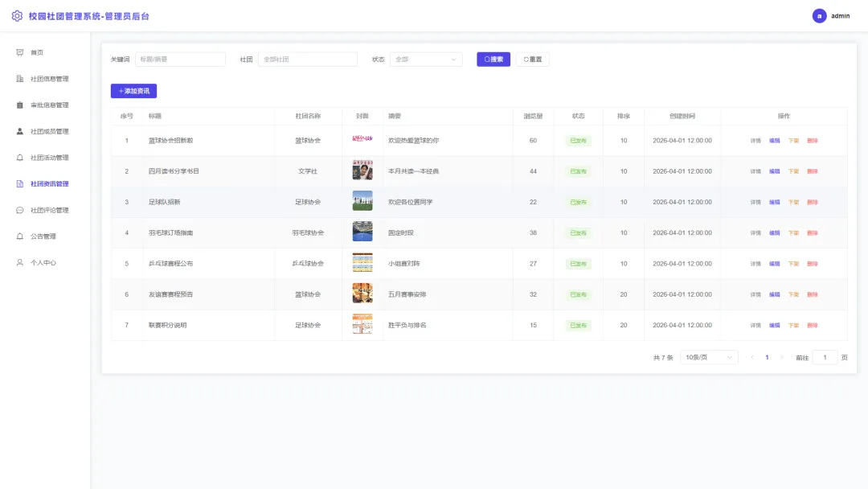Click 删除 link for 联赛积分说明 row
Viewport: 868px width, 489px height.
812,326
